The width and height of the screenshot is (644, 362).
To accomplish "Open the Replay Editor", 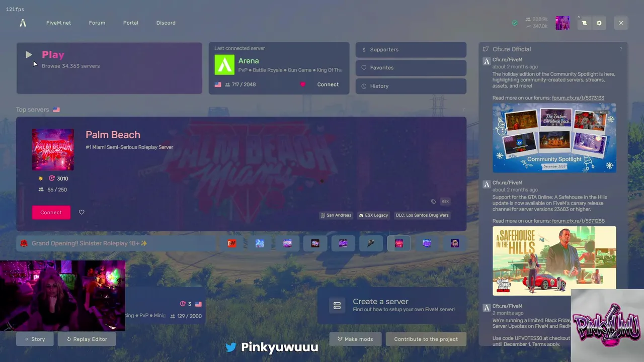I will 87,339.
